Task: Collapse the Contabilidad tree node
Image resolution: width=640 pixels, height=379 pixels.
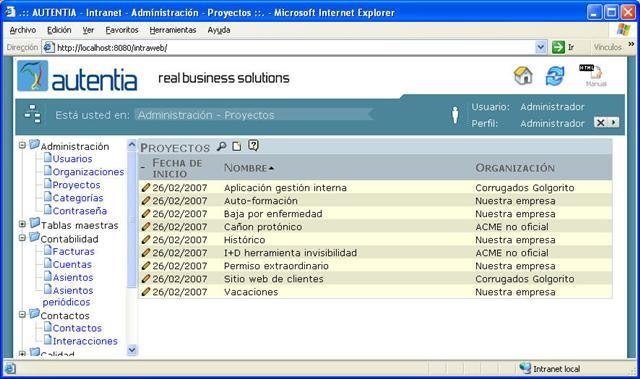Action: tap(22, 237)
